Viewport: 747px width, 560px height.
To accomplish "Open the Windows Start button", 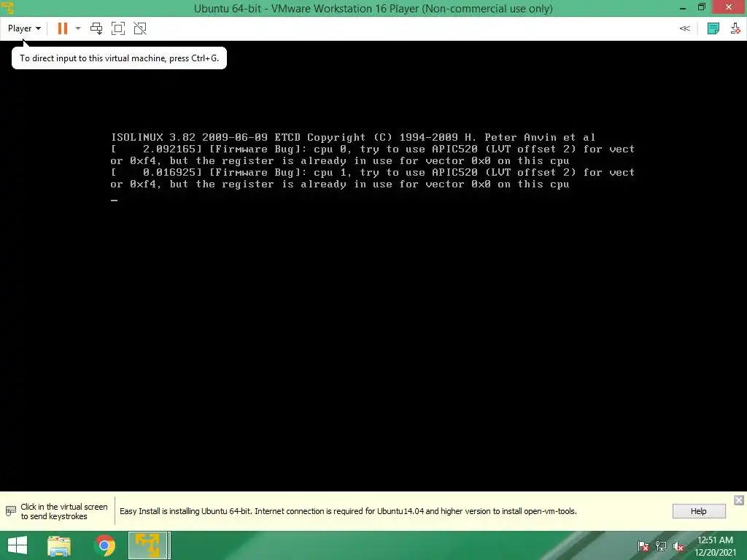I will 18,545.
